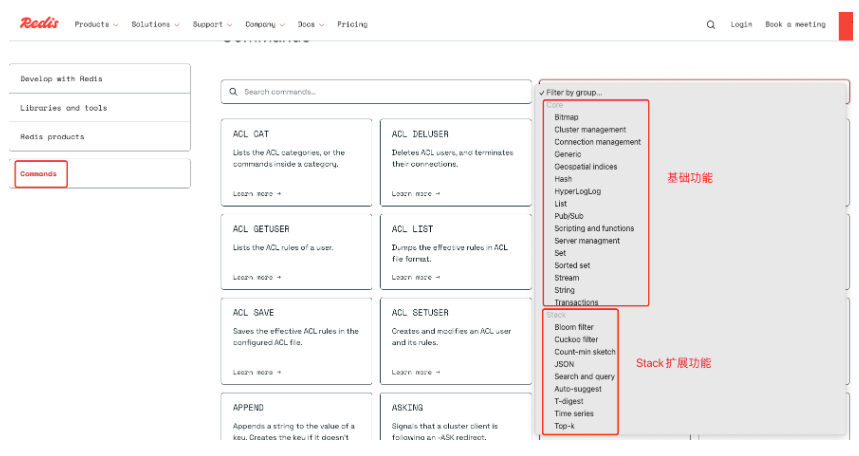Choose Geospatial indices group filter
859x456 pixels.
[586, 167]
